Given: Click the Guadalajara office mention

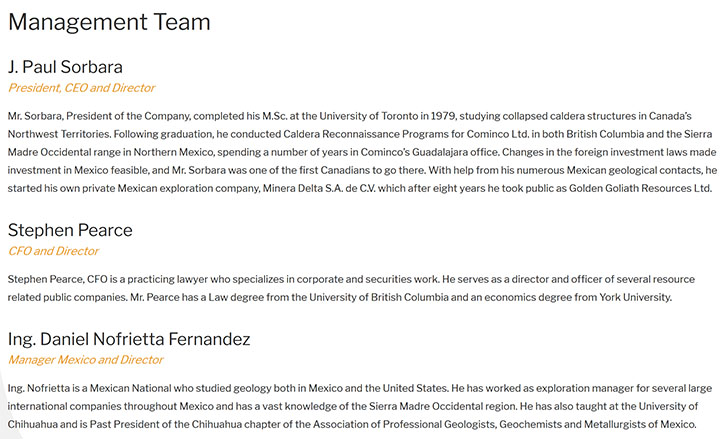Looking at the screenshot, I should click(455, 152).
